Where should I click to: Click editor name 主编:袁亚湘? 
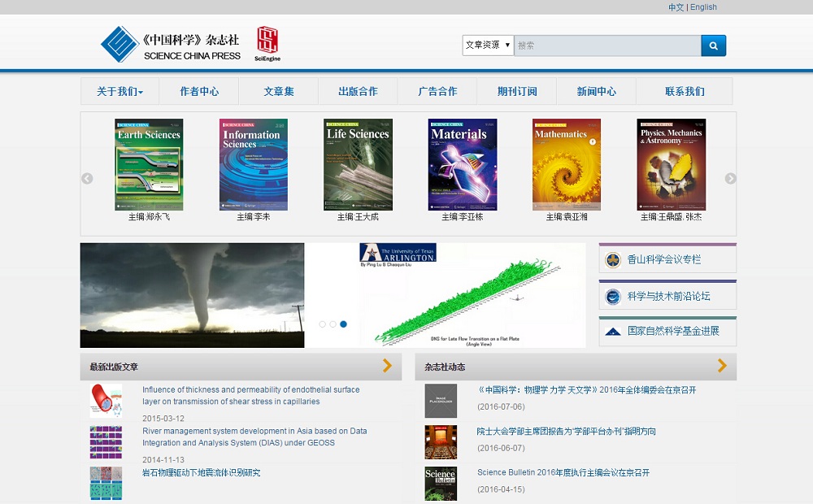567,217
